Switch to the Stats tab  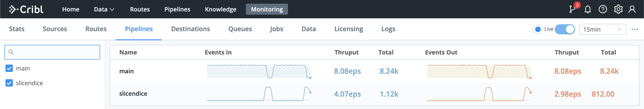tap(17, 29)
